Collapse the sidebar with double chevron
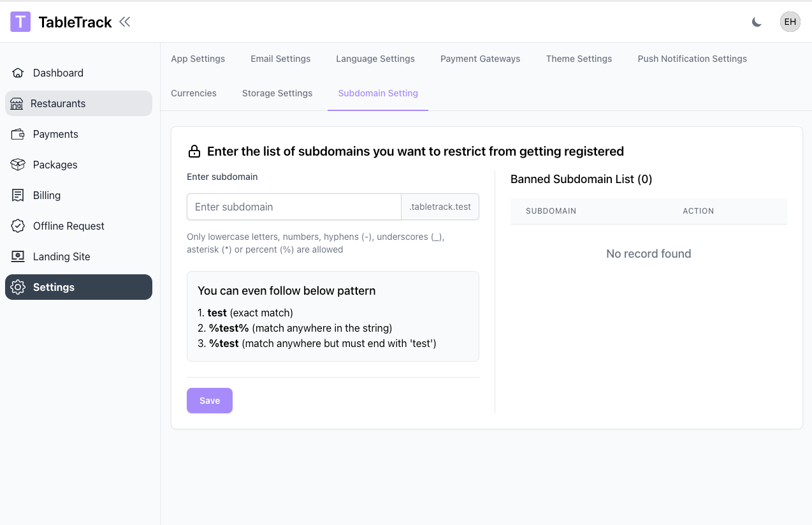Viewport: 812px width, 525px height. (125, 22)
